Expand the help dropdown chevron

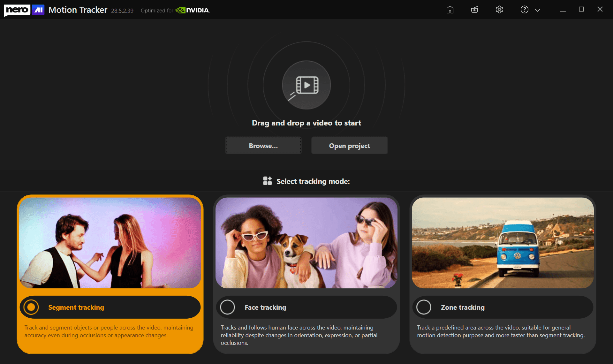point(538,10)
